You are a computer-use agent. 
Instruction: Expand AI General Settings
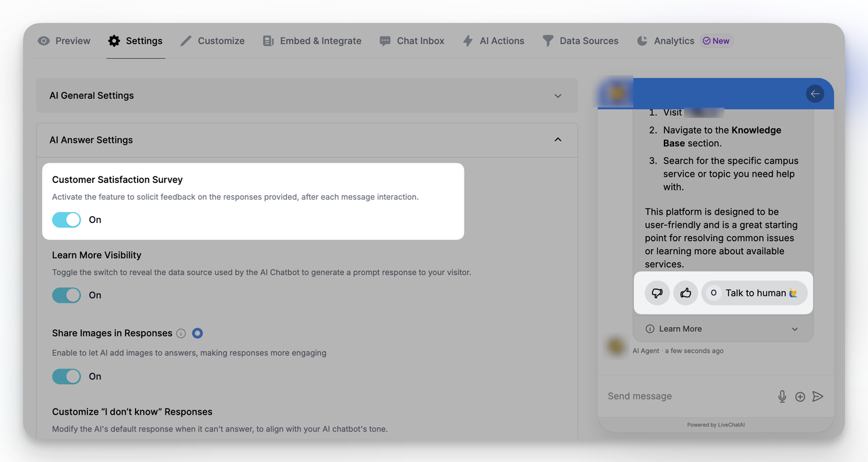click(x=557, y=96)
